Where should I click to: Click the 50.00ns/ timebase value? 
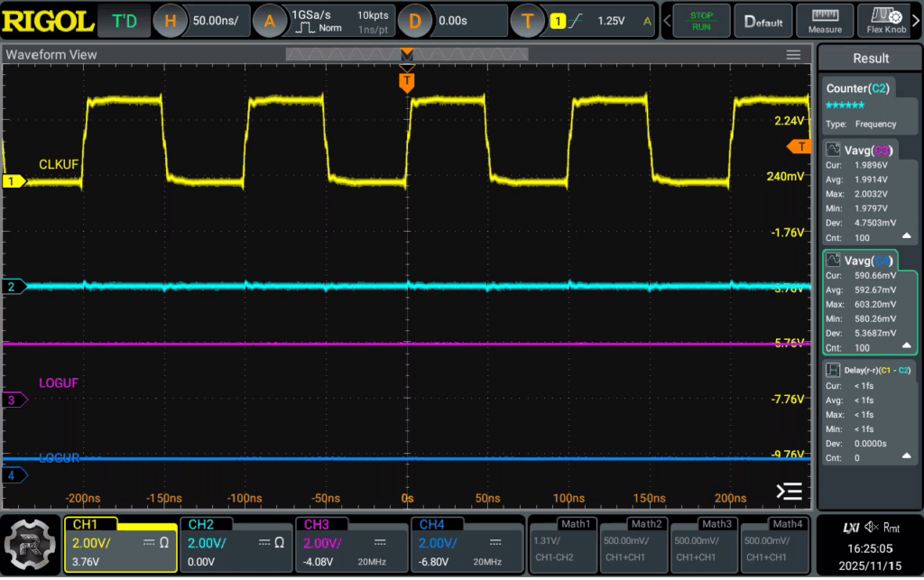216,22
